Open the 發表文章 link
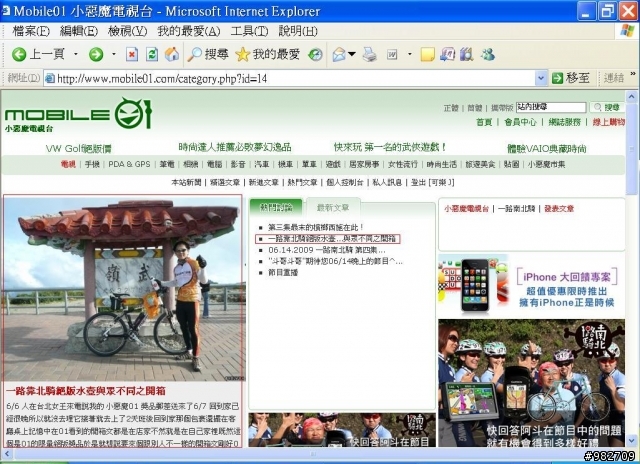 tap(559, 209)
